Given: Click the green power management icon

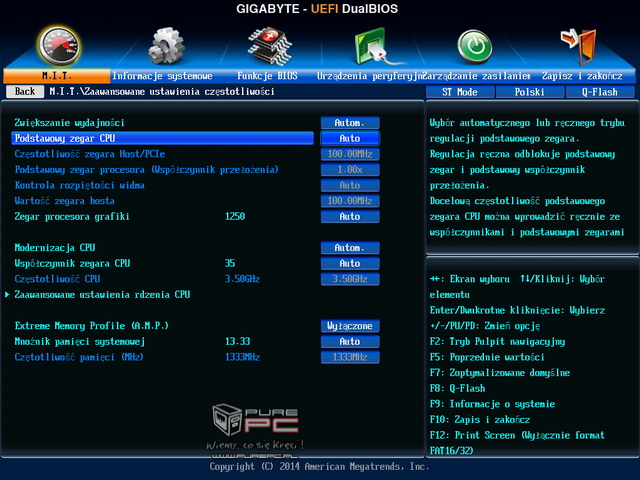Looking at the screenshot, I should pos(474,47).
